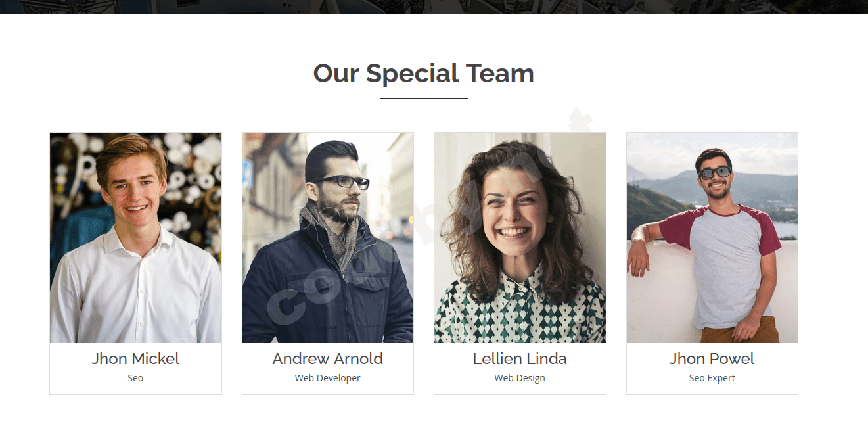
Task: Click the divider line beneath the heading
Action: (x=424, y=99)
